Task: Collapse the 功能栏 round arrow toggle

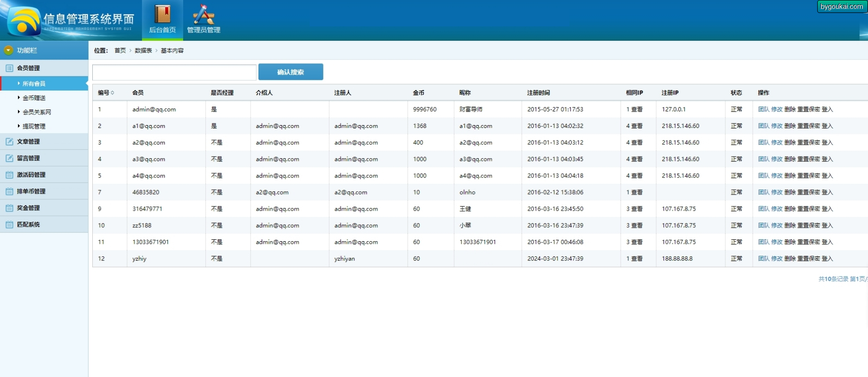Action: click(8, 50)
